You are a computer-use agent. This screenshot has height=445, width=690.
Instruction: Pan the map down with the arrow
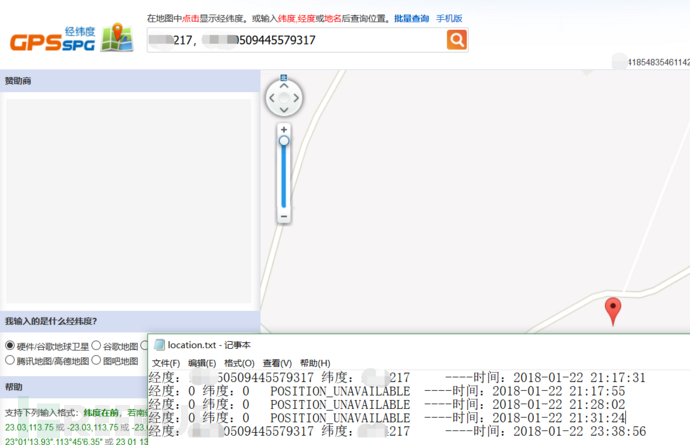click(x=284, y=110)
